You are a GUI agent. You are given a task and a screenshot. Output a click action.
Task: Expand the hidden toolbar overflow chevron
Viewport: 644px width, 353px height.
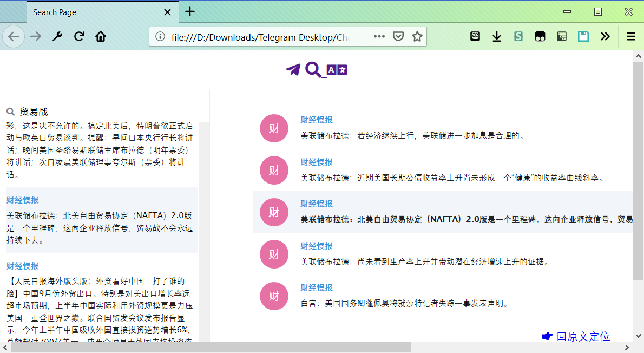[x=605, y=36]
